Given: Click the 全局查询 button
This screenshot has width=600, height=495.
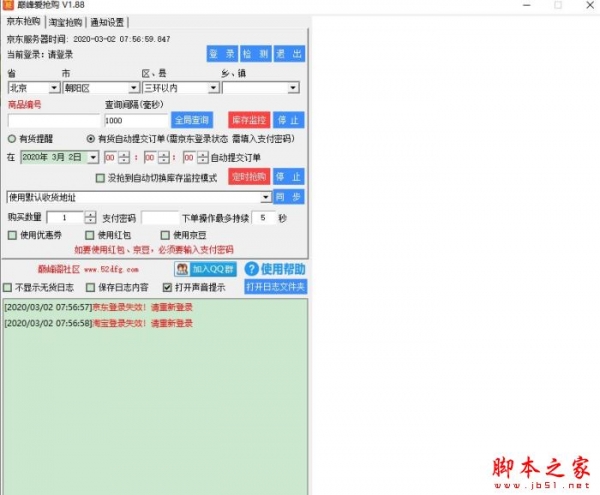Looking at the screenshot, I should pos(192,120).
